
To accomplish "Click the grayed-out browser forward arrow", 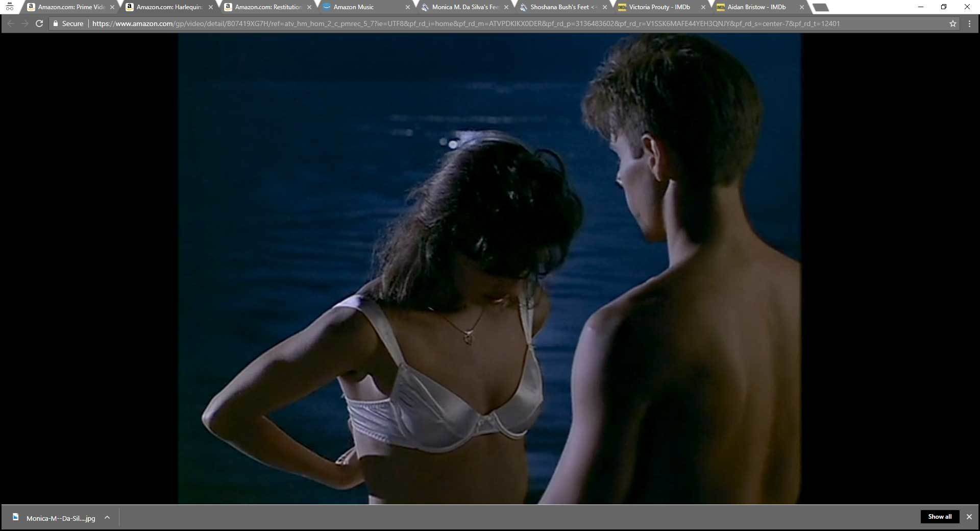I will [24, 23].
